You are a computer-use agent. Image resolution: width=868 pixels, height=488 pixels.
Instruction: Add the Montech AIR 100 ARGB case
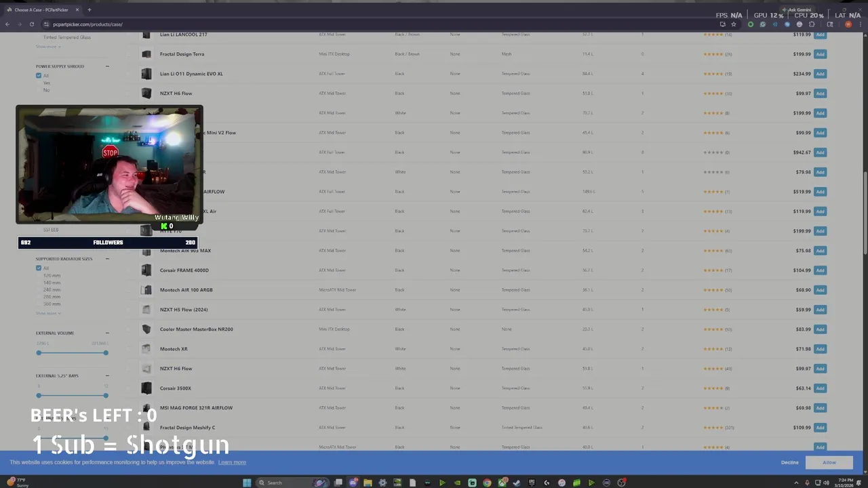(x=820, y=290)
